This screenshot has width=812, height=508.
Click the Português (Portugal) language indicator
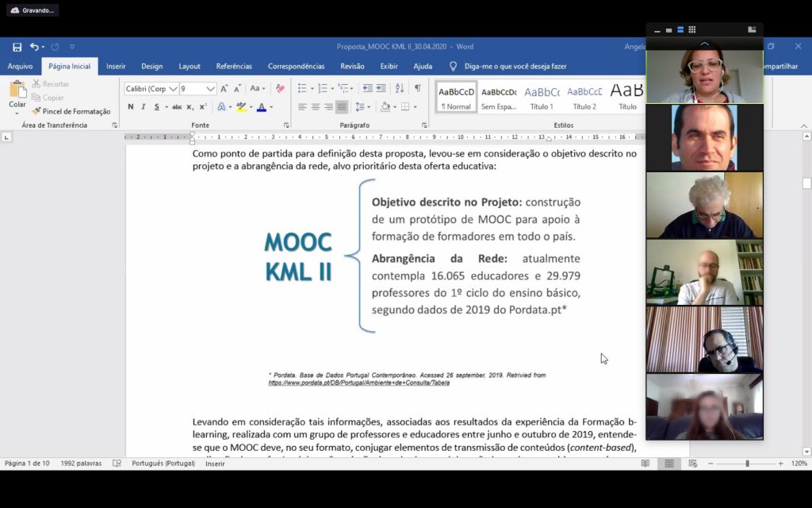pos(163,464)
